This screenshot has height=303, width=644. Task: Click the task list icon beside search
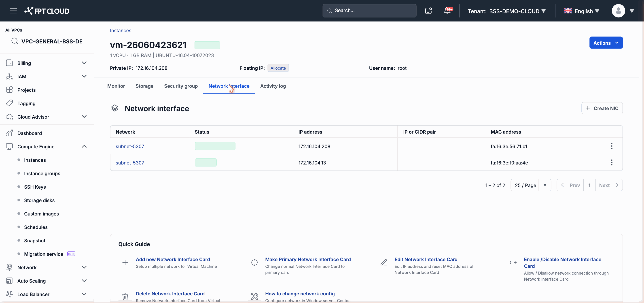[428, 11]
